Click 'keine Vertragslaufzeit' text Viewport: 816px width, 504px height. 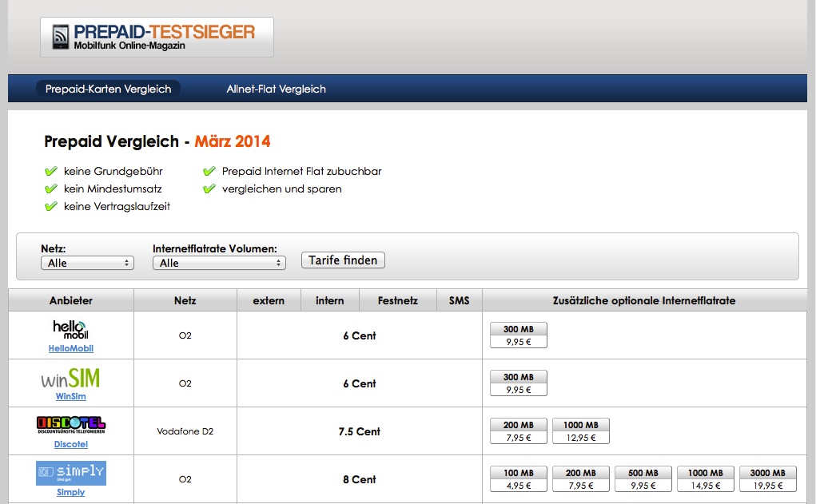(x=117, y=207)
